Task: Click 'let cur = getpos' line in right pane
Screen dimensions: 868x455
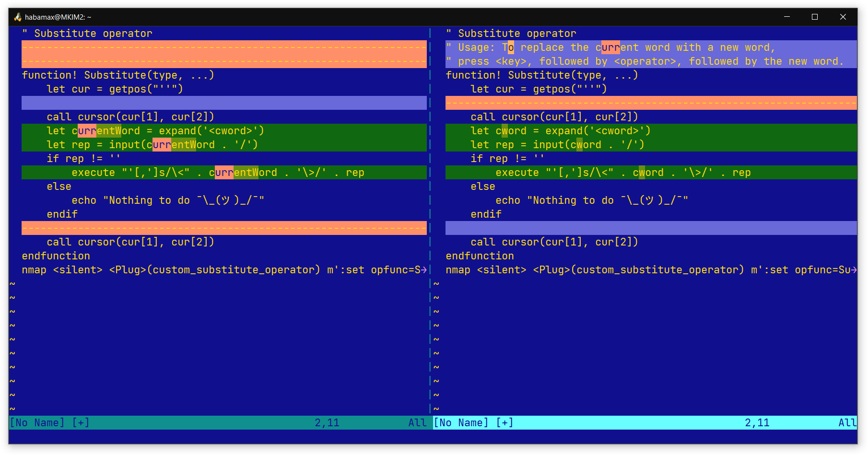Action: 539,89
